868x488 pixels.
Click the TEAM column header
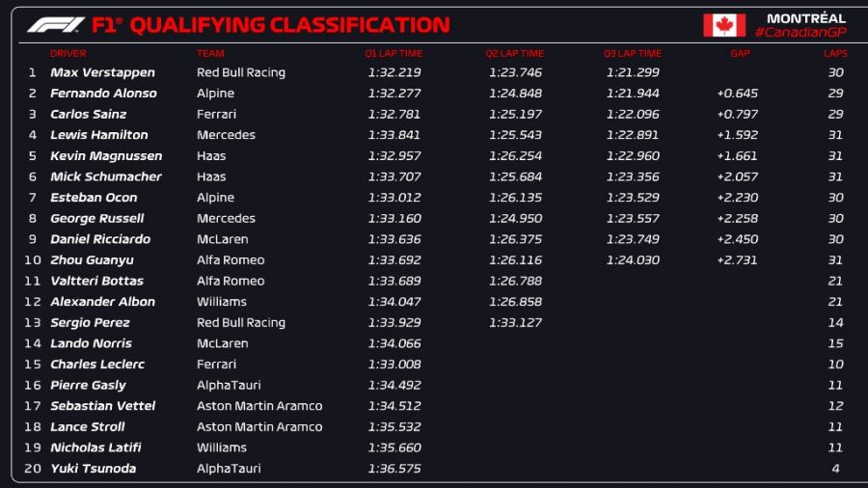[x=210, y=54]
